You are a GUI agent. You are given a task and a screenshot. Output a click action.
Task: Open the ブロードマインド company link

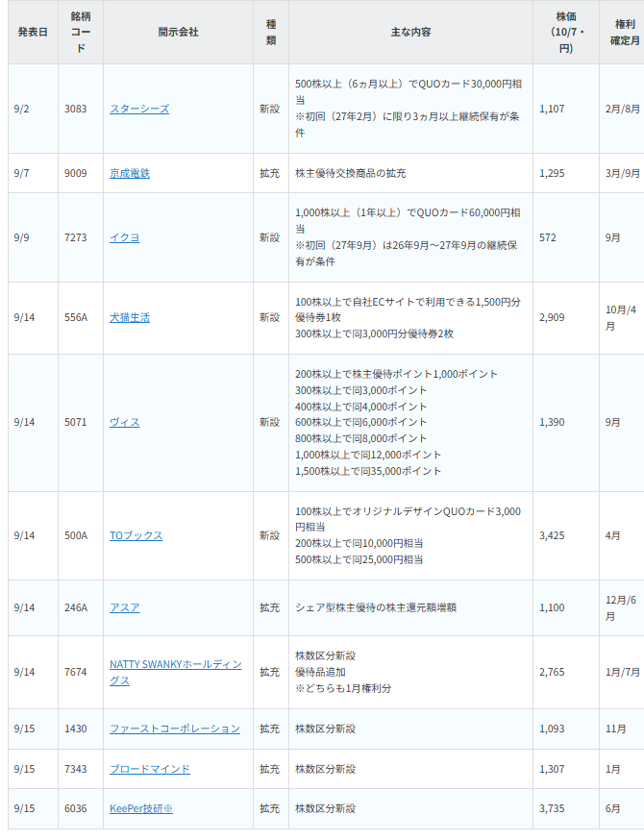pyautogui.click(x=150, y=769)
